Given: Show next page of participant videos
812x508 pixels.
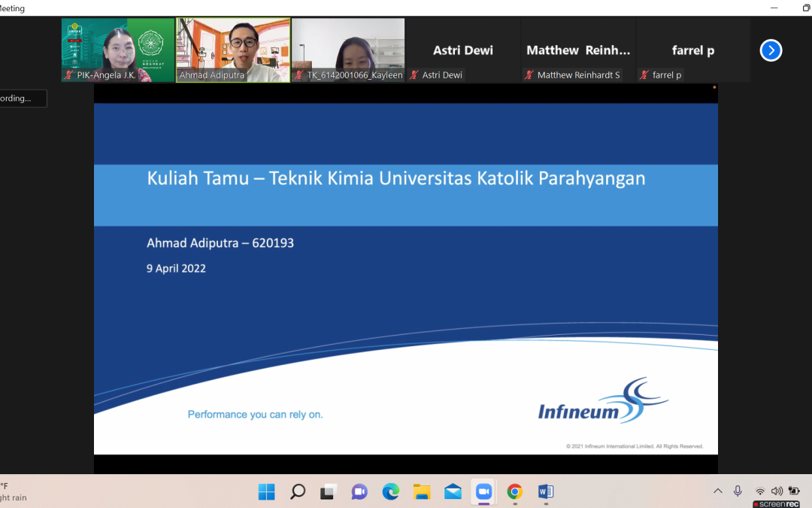Looking at the screenshot, I should (771, 50).
